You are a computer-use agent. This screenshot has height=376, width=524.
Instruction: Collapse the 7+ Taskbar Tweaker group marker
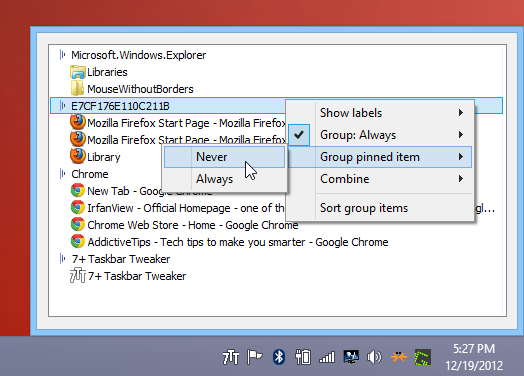(x=62, y=259)
